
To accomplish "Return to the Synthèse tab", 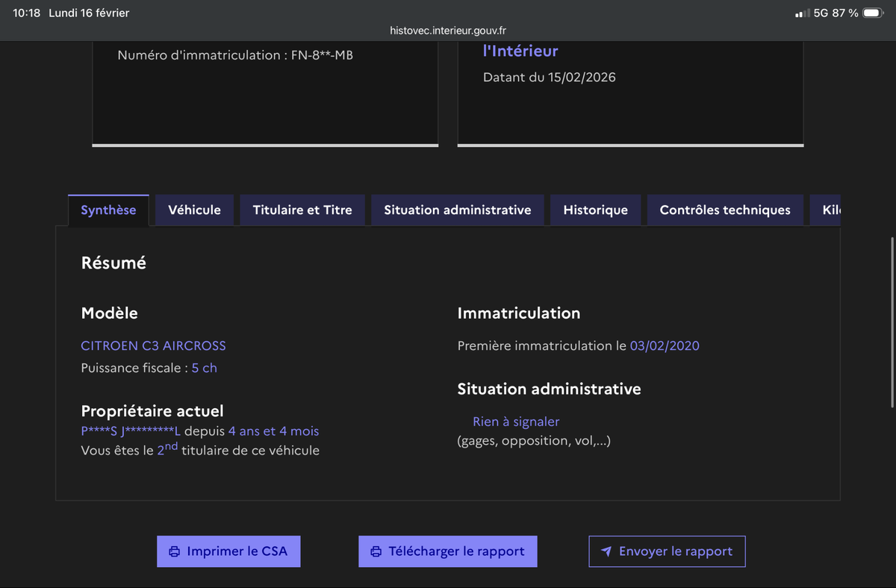I will pos(108,210).
